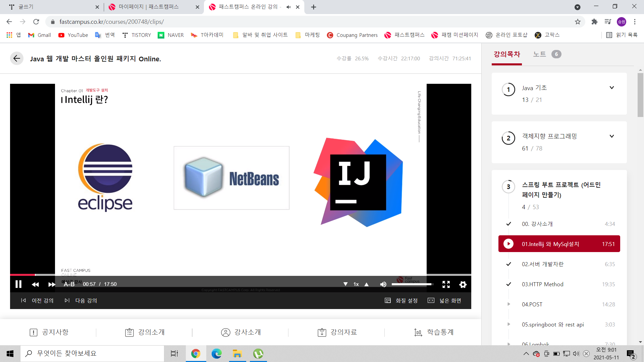The image size is (644, 362).
Task: Decrease playback speed with down arrow
Action: click(345, 284)
